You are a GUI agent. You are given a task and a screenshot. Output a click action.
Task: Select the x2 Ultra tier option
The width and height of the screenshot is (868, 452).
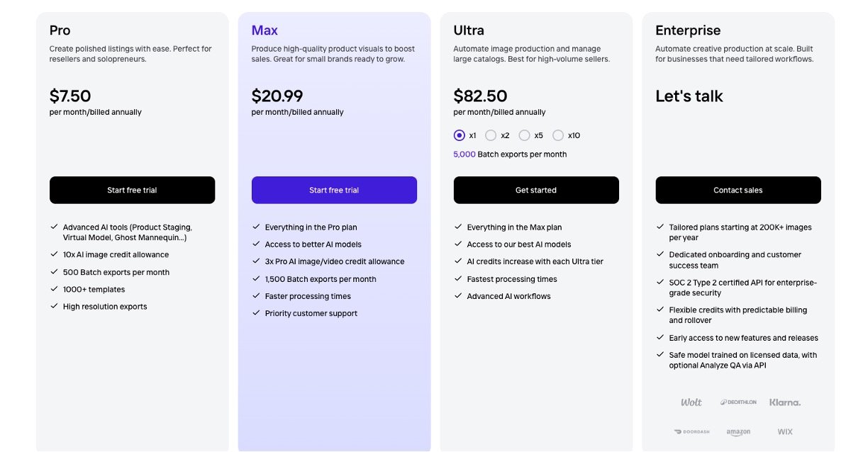[491, 135]
